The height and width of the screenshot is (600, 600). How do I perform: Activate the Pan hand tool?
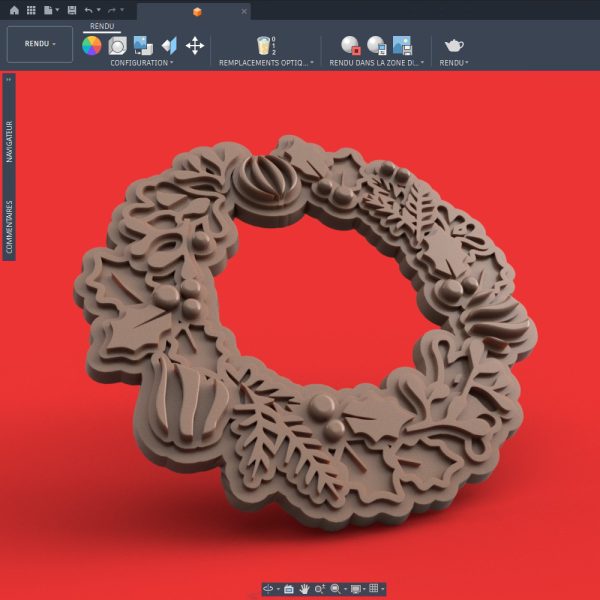pos(305,589)
